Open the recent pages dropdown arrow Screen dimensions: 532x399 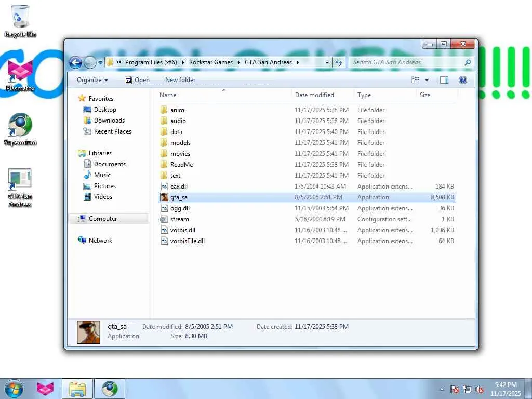click(100, 63)
